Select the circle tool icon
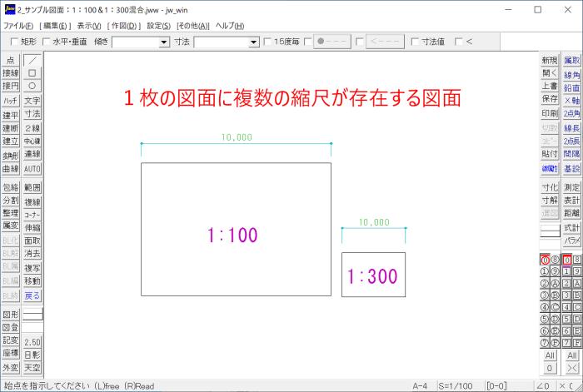The width and height of the screenshot is (583, 392). [32, 86]
